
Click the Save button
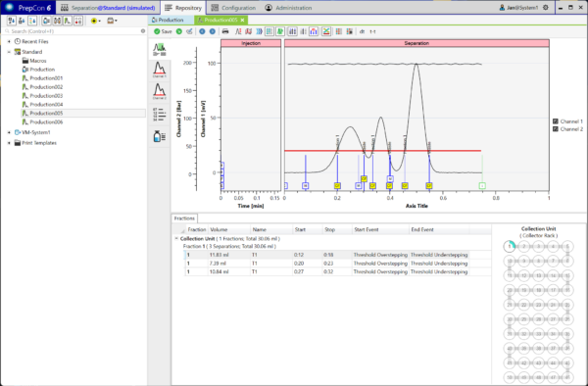click(163, 31)
